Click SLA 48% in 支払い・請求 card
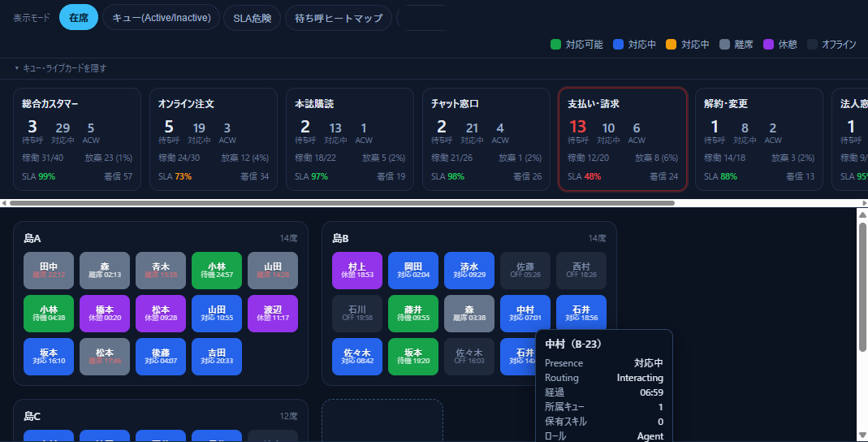This screenshot has height=442, width=868. (584, 176)
